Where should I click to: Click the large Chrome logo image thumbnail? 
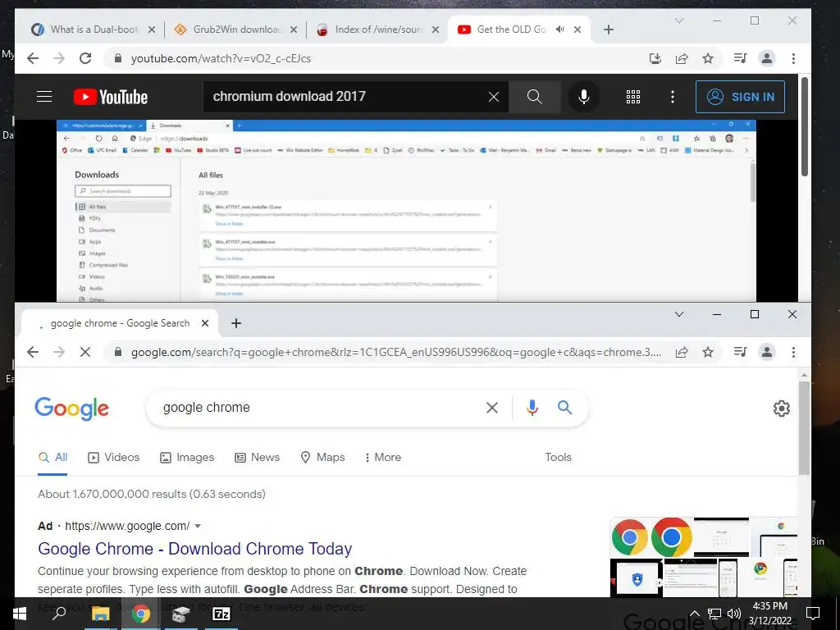coord(671,536)
